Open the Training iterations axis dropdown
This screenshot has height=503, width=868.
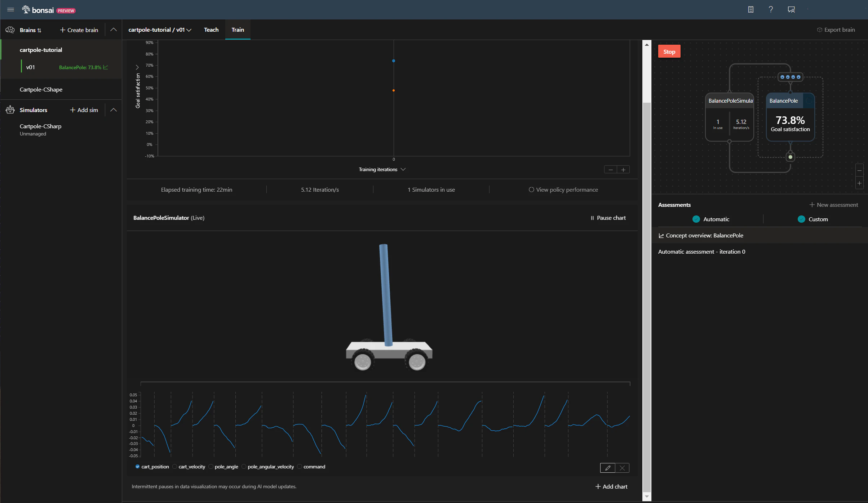382,169
